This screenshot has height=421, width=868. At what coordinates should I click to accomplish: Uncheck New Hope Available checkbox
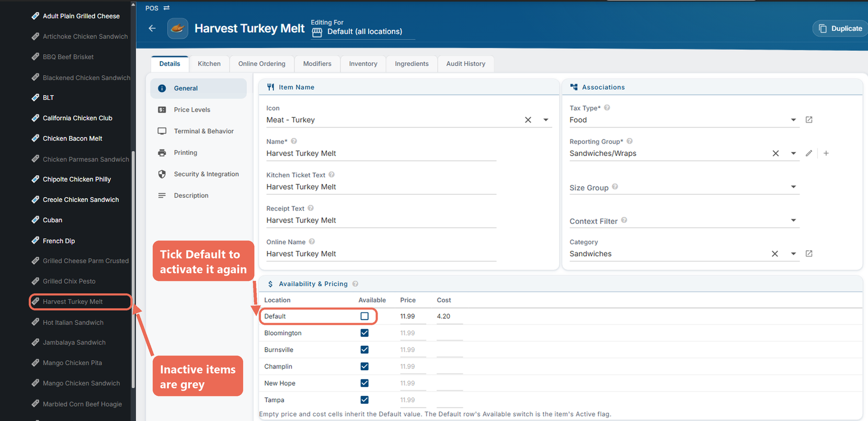pyautogui.click(x=364, y=383)
